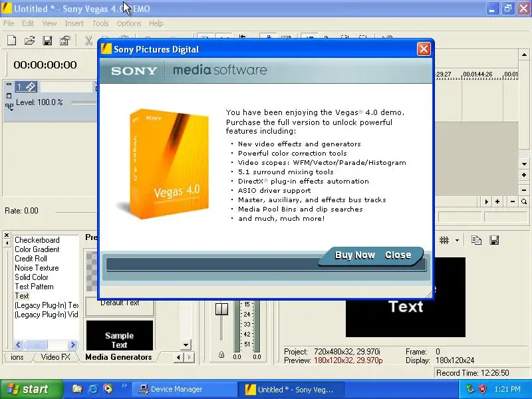Select Credit Roll generator
532x399 pixels.
[31, 259]
